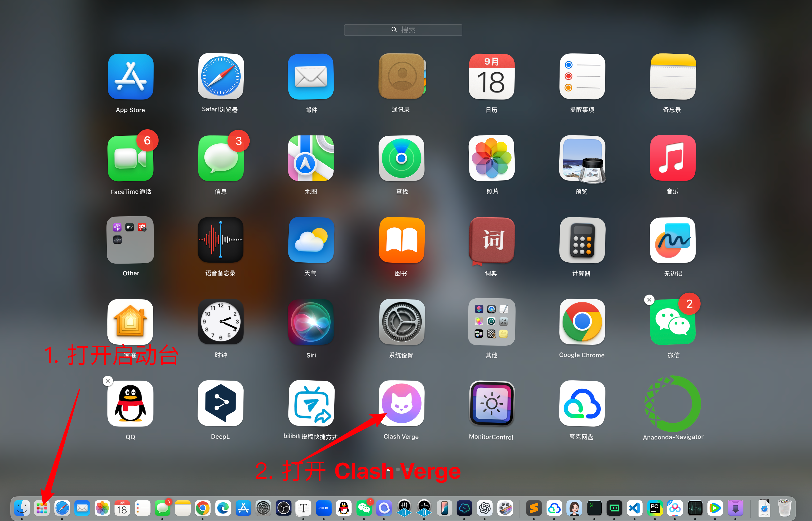This screenshot has width=812, height=521.
Task: Open Typora from the Dock
Action: (x=303, y=508)
